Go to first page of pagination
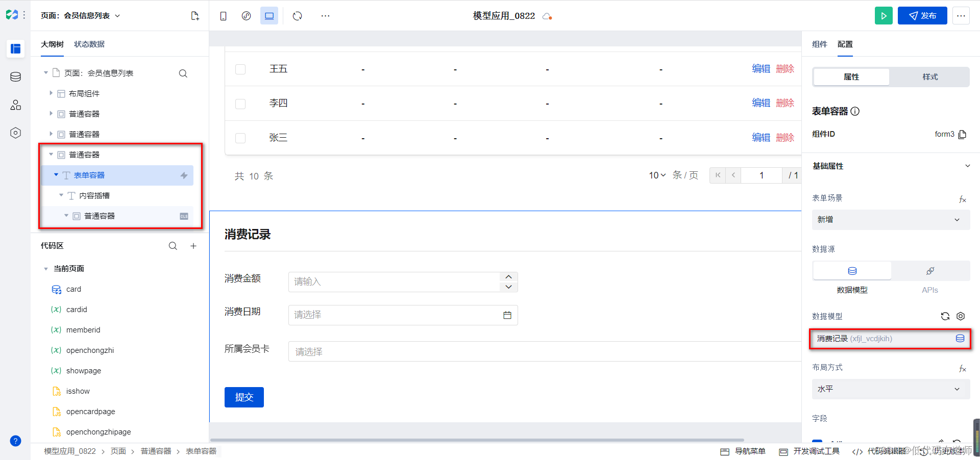The image size is (980, 460). tap(718, 175)
